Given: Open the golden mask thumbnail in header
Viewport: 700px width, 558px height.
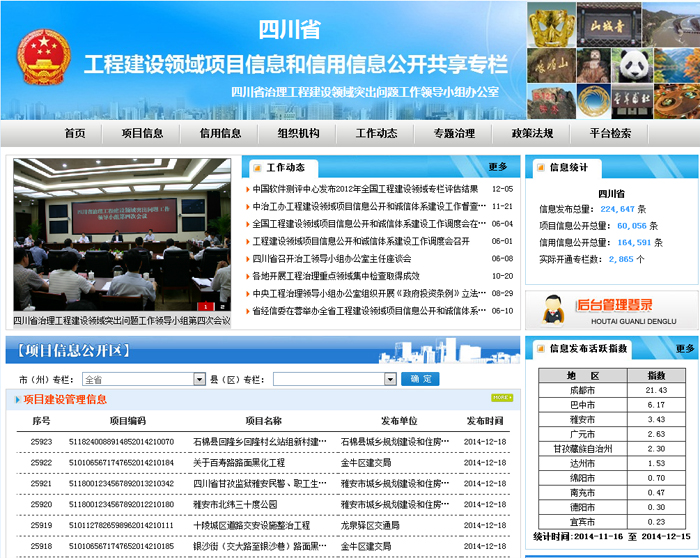Looking at the screenshot, I should (551, 25).
